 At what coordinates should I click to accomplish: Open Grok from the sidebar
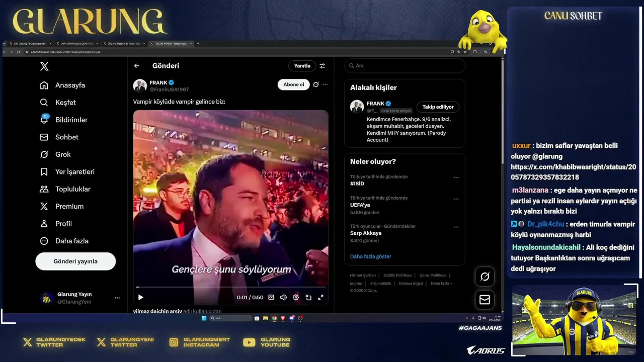coord(55,154)
